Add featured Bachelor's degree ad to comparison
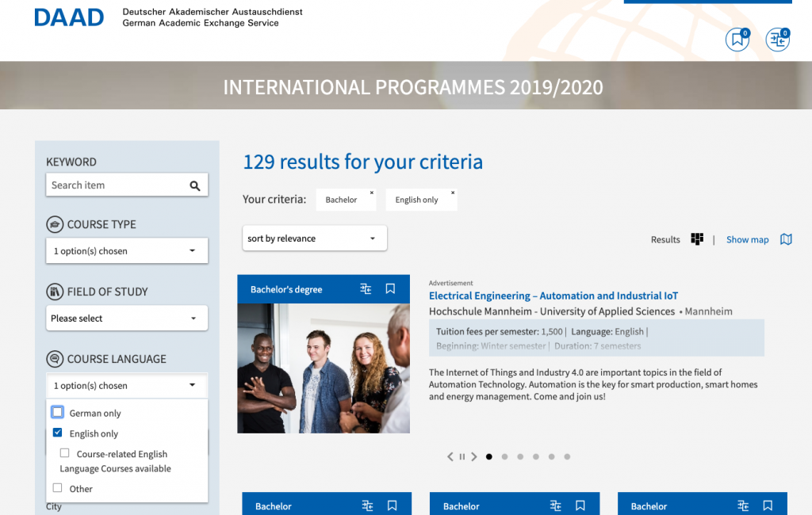812x515 pixels. point(366,289)
